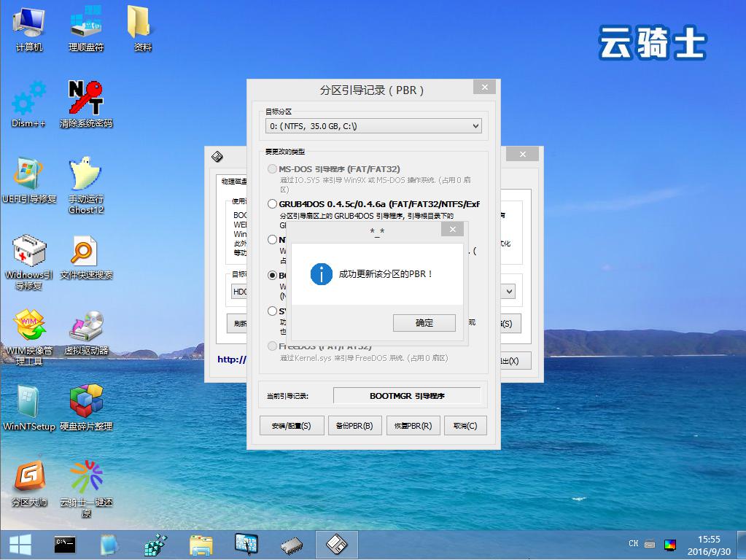Open 文件快速搜索 search tool

click(84, 252)
